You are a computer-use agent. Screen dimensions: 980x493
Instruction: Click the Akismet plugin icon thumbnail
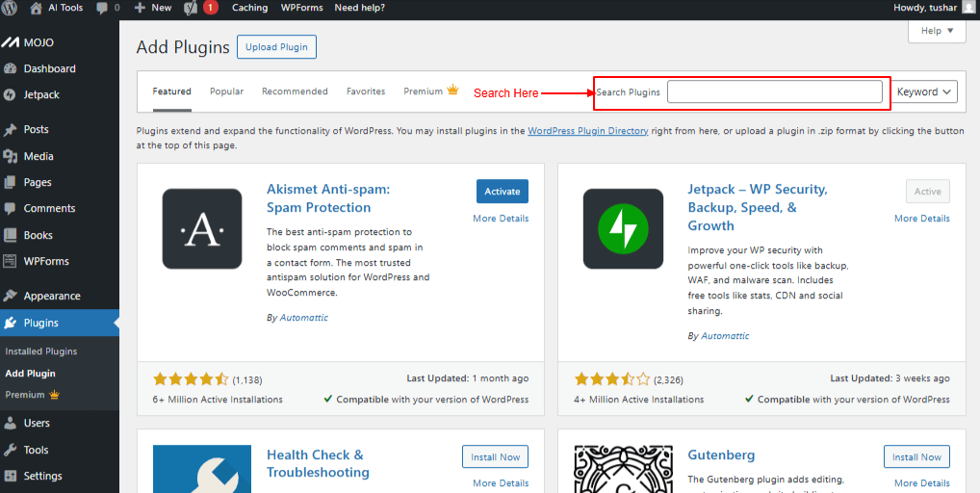(202, 228)
